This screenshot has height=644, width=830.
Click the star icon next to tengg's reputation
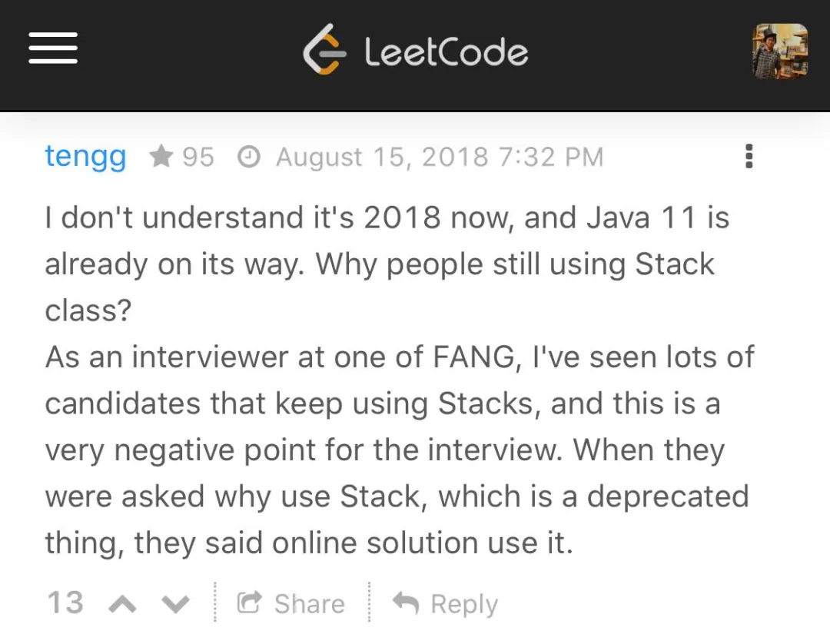pyautogui.click(x=160, y=156)
